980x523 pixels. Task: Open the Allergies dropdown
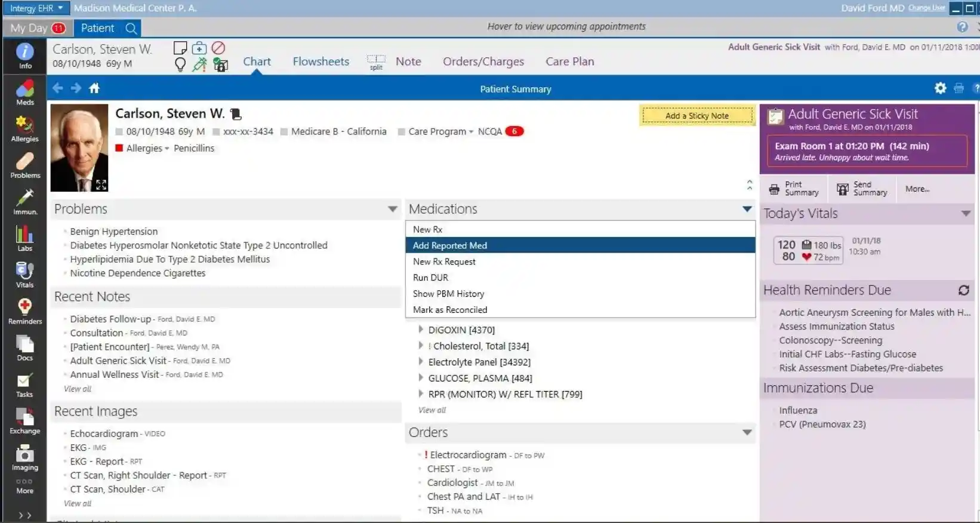pos(147,148)
